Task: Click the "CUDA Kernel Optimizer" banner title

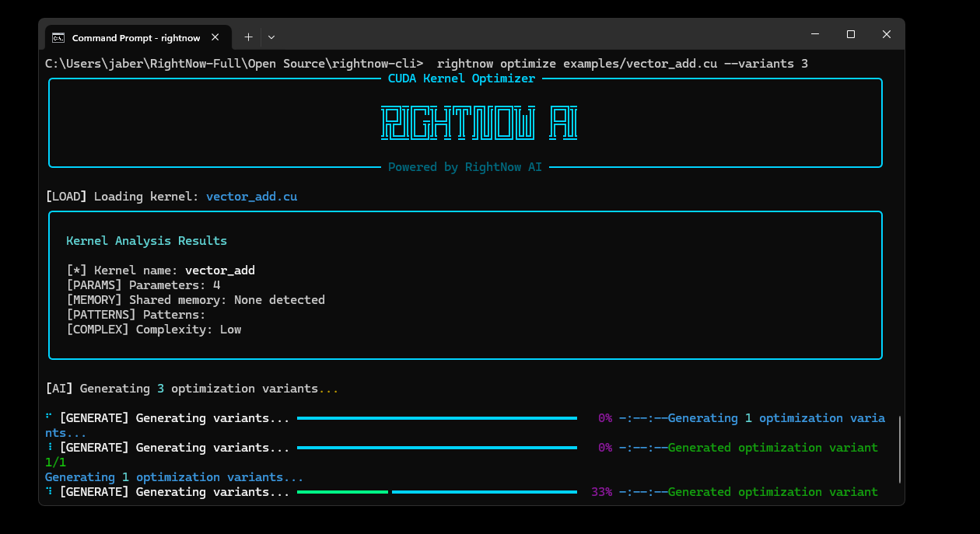Action: pyautogui.click(x=461, y=79)
